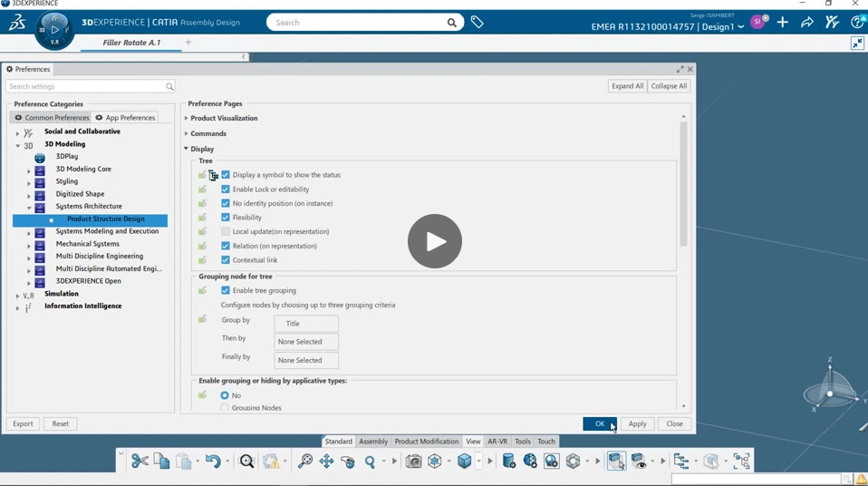This screenshot has width=868, height=486.
Task: Open the Then by None Selected dropdown
Action: [306, 342]
